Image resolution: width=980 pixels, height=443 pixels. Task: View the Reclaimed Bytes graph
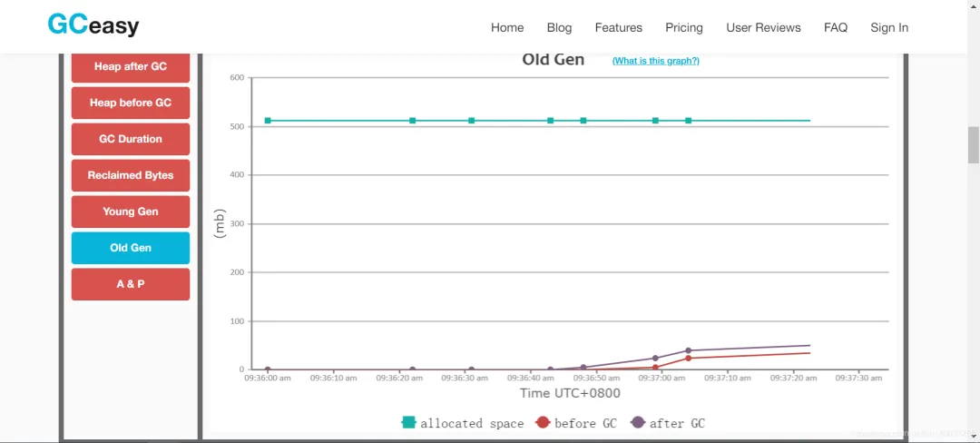(x=131, y=175)
